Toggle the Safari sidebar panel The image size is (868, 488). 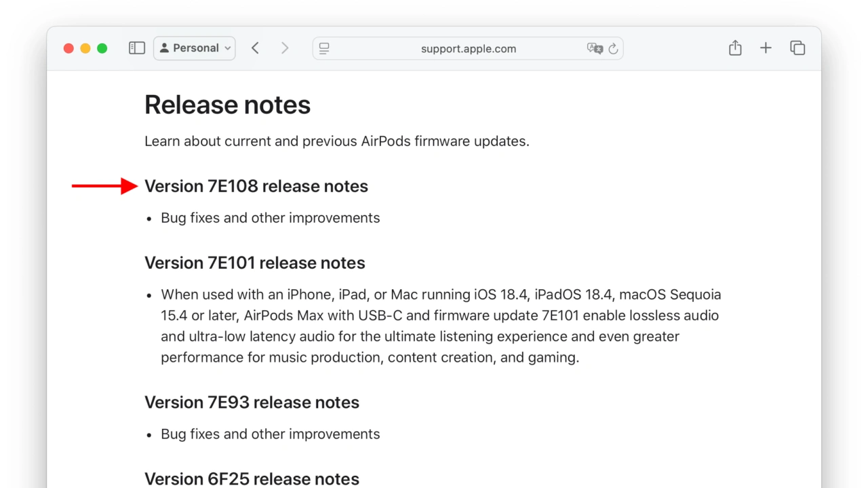137,48
